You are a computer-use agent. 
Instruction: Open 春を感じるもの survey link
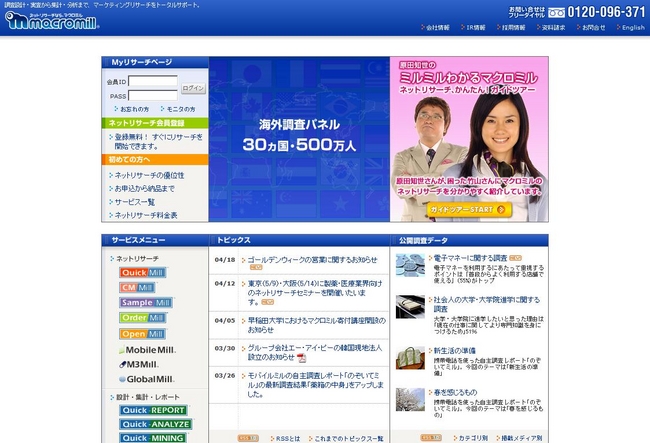[455, 392]
